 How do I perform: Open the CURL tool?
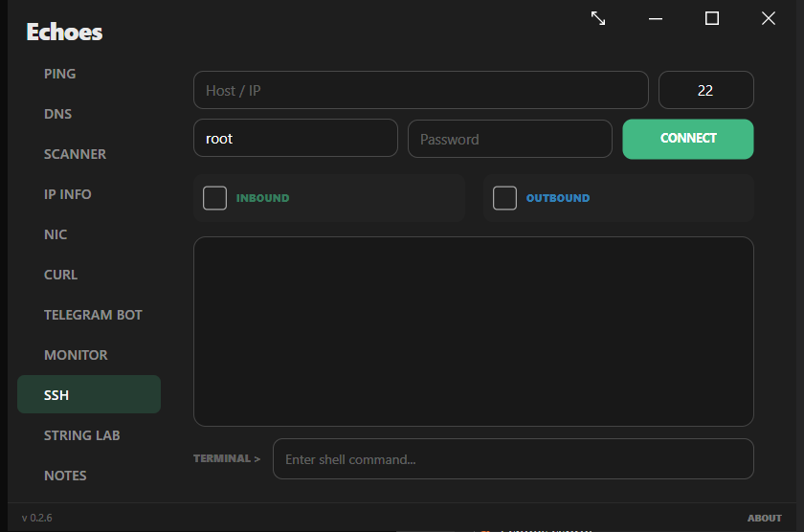[x=60, y=275]
